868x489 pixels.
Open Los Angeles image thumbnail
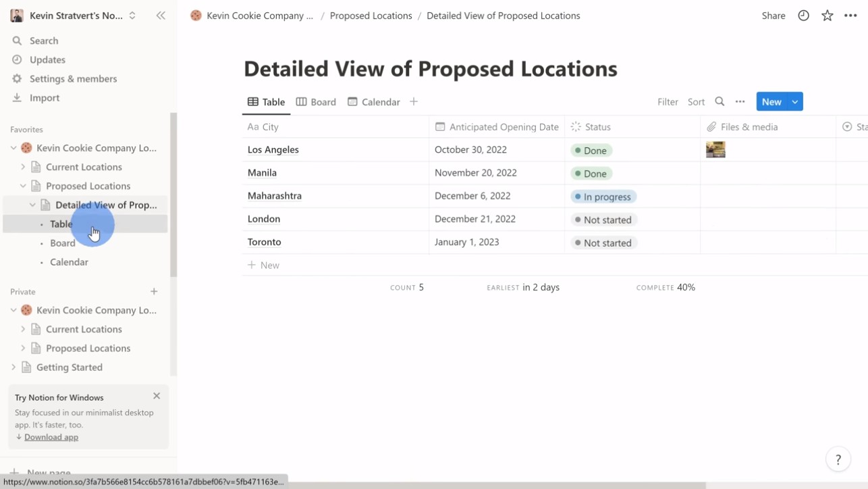[715, 149]
